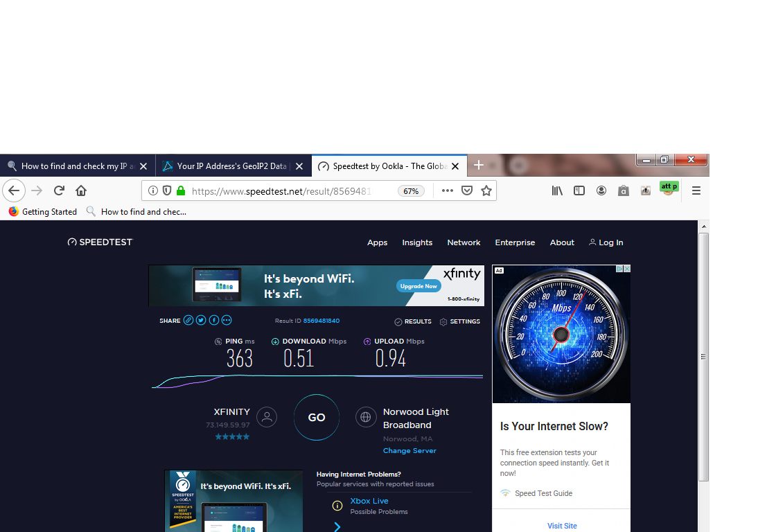Open Getting Started bookmark
This screenshot has width=758, height=532.
pos(42,212)
